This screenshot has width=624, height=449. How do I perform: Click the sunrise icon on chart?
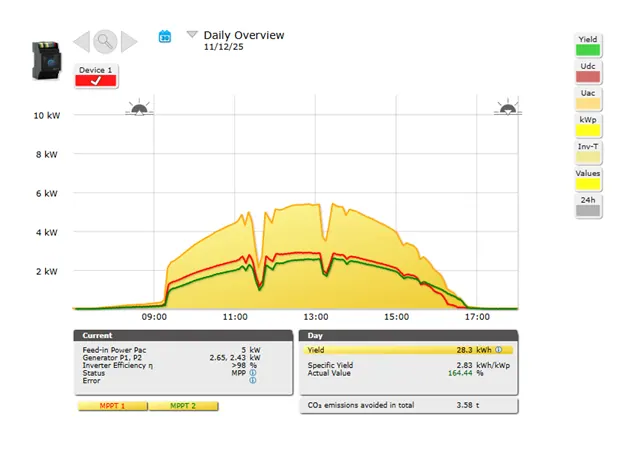(x=139, y=107)
